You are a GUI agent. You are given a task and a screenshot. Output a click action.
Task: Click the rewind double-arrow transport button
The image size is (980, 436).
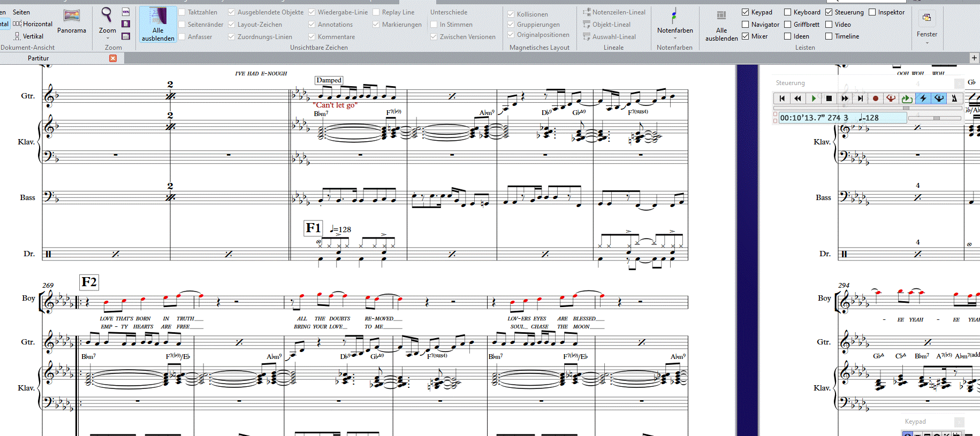(797, 98)
